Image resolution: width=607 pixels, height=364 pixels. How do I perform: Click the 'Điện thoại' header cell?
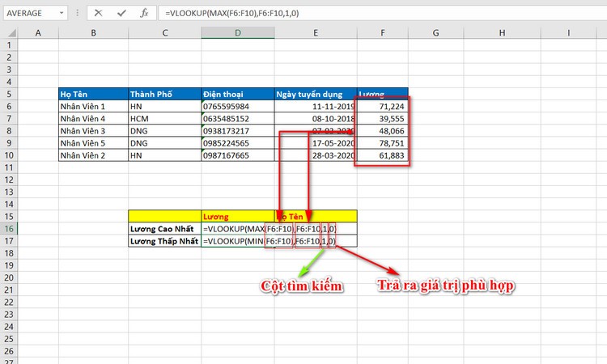[x=238, y=94]
